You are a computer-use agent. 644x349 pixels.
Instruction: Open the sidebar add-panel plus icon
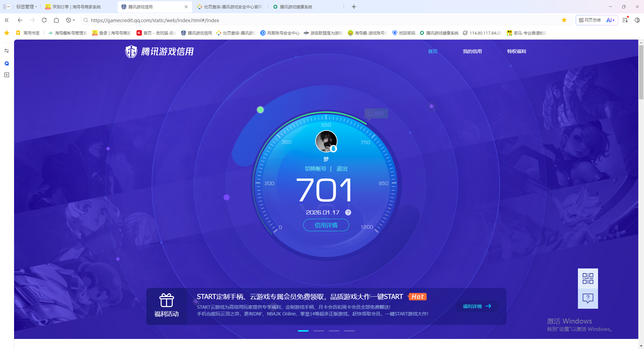[x=7, y=75]
